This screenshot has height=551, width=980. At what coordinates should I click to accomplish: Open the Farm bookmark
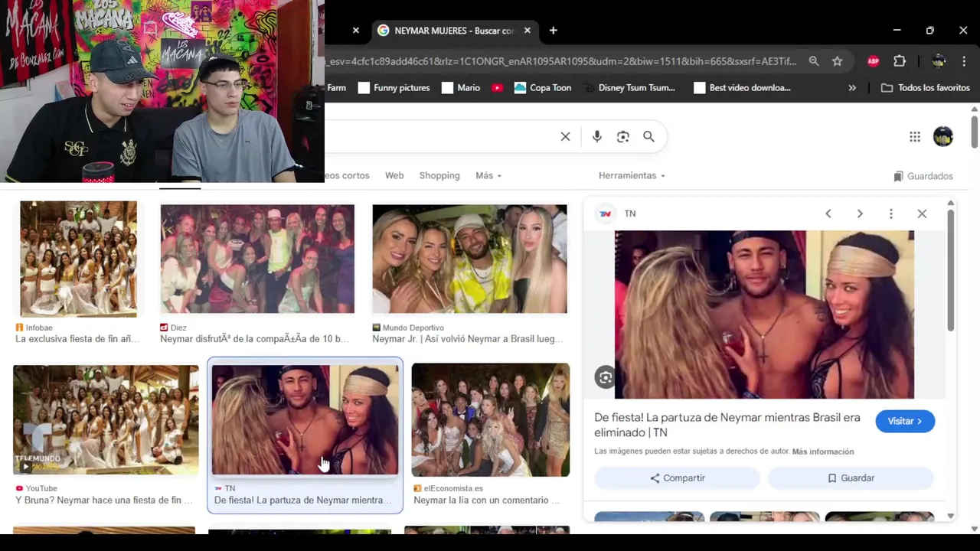pos(336,88)
